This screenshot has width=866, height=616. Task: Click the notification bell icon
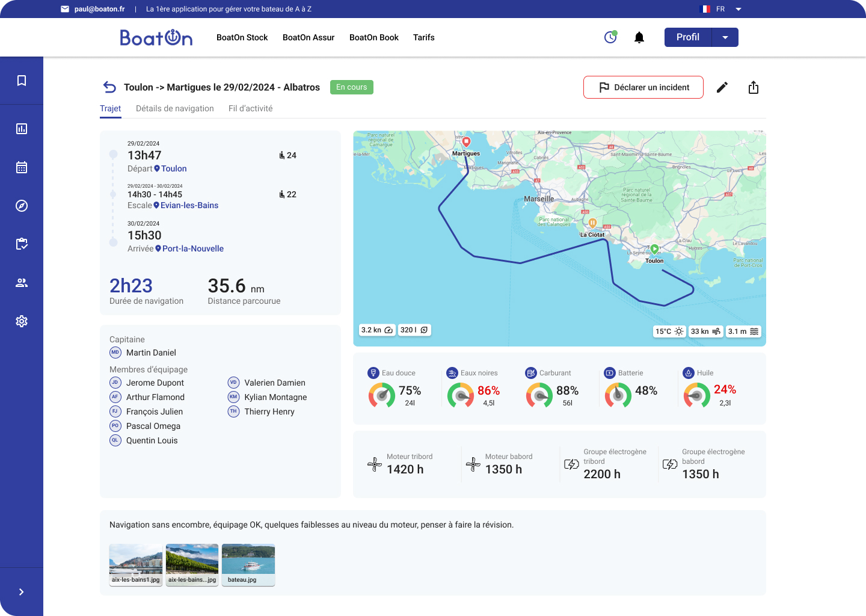click(x=639, y=37)
